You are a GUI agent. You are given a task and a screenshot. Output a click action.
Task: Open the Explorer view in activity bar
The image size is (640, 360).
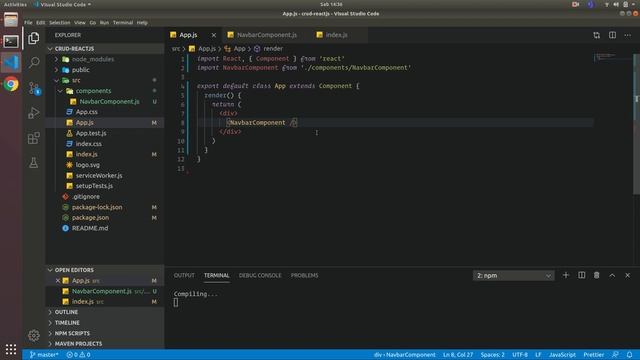[34, 38]
